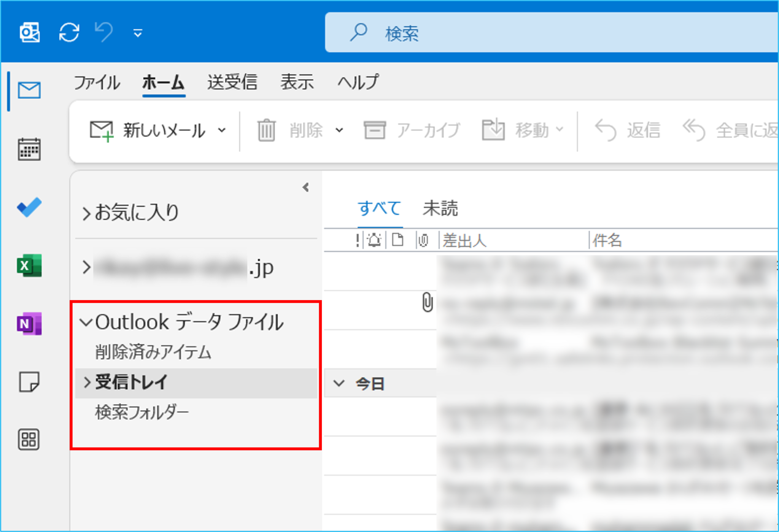Open the Notes icon in sidebar

[x=29, y=382]
